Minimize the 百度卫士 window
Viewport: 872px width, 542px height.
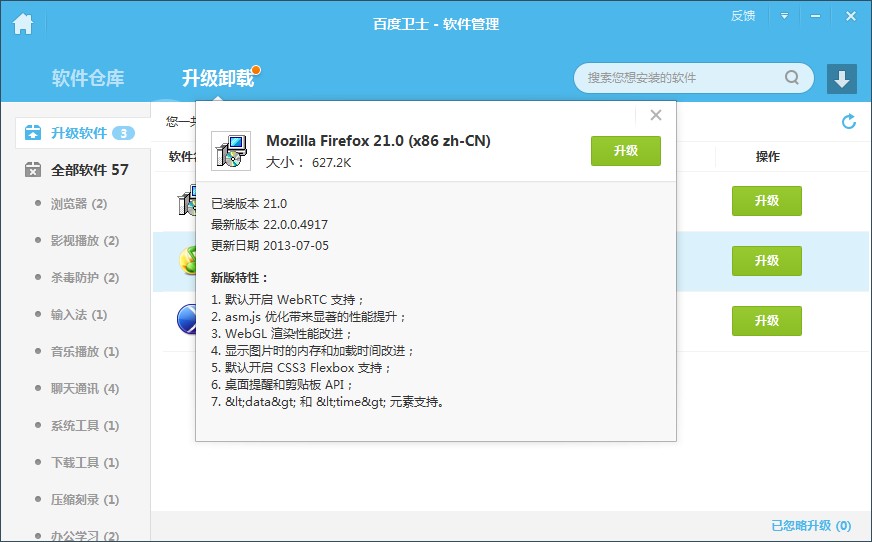[x=815, y=16]
